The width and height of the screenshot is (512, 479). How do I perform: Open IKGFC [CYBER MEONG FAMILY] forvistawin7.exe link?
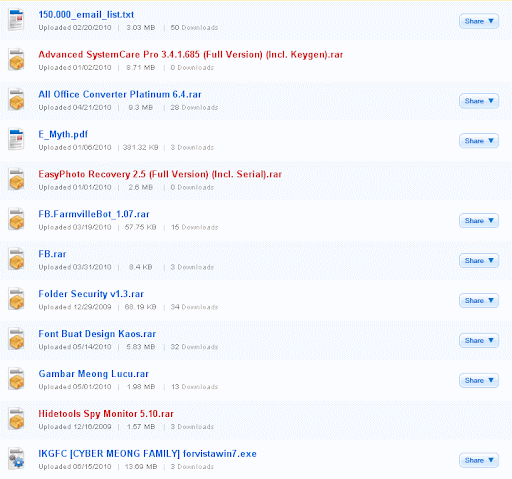pyautogui.click(x=147, y=454)
